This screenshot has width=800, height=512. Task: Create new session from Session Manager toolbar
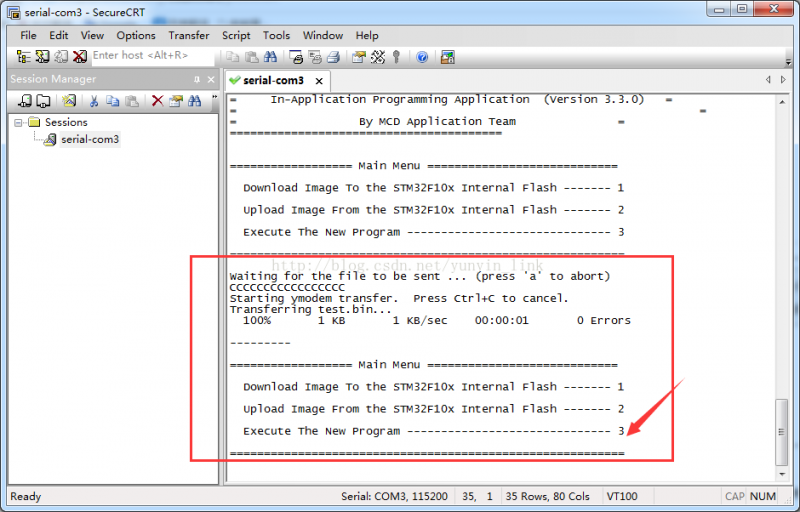pos(69,101)
